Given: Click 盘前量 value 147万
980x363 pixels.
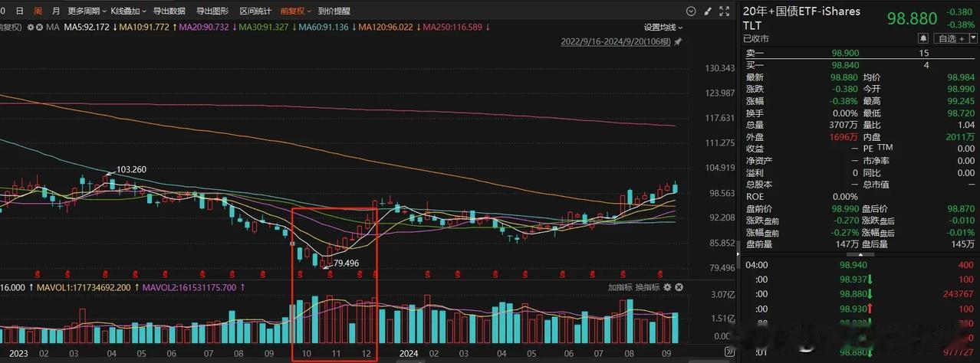Looking at the screenshot, I should pos(846,244).
